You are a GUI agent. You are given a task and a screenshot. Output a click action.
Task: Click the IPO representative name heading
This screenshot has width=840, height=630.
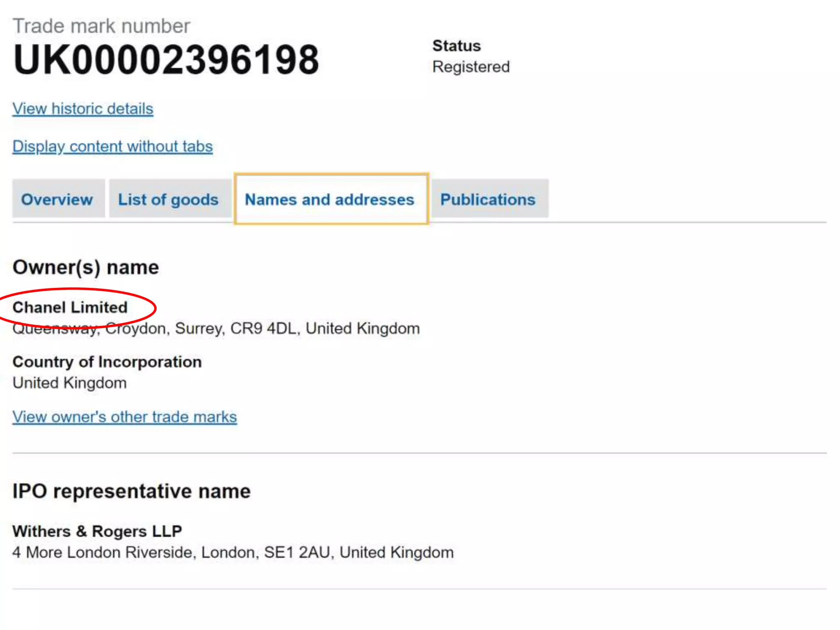(131, 491)
